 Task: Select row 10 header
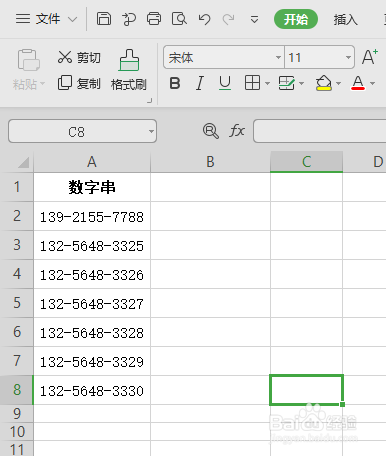[x=17, y=432]
